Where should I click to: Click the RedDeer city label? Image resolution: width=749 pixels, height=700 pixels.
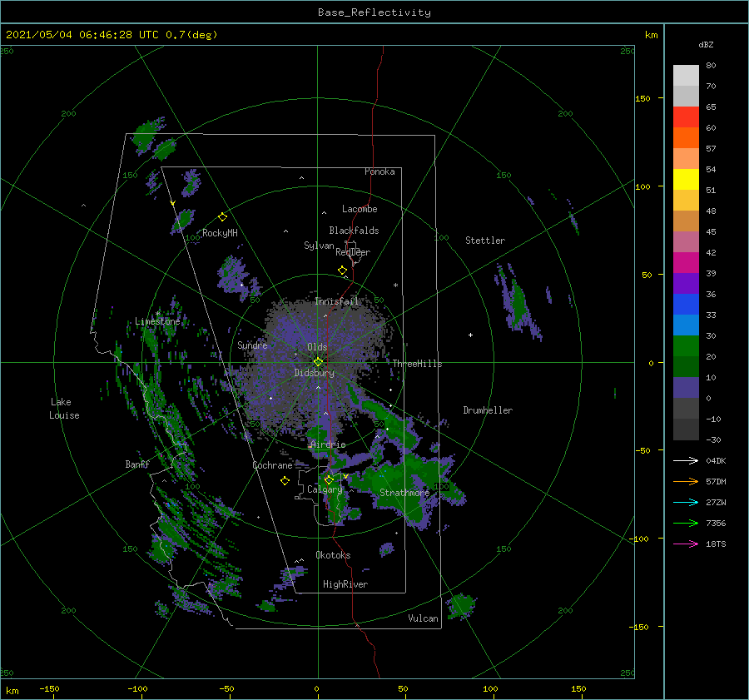coord(353,252)
